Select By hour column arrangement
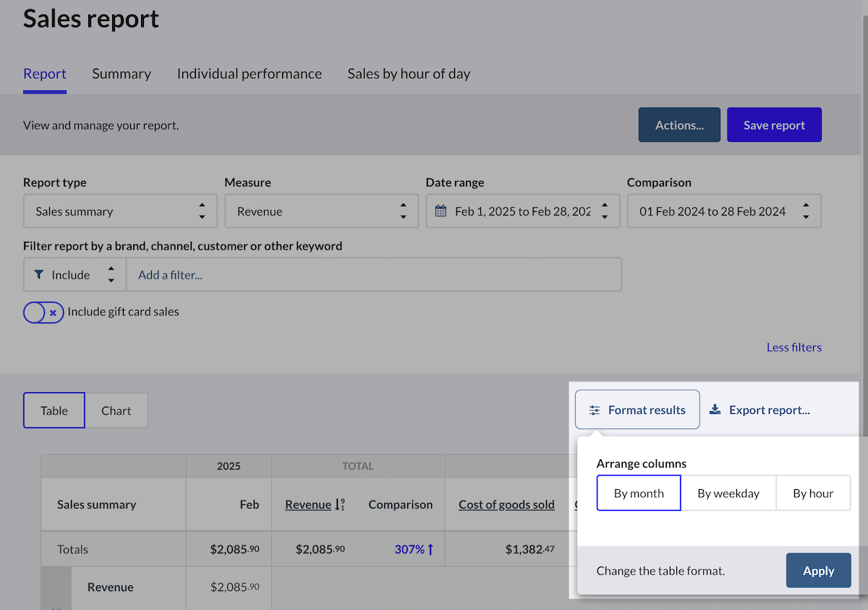Image resolution: width=868 pixels, height=610 pixels. (813, 493)
